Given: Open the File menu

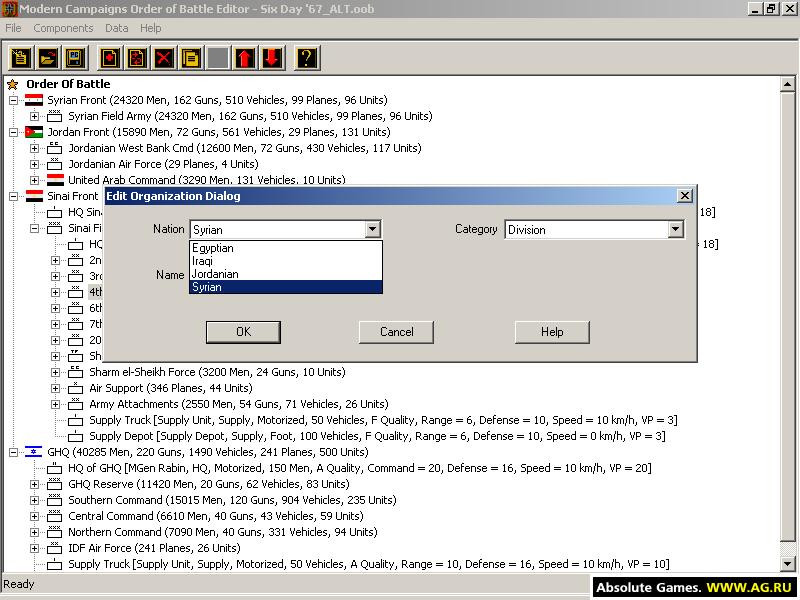Looking at the screenshot, I should click(x=13, y=28).
